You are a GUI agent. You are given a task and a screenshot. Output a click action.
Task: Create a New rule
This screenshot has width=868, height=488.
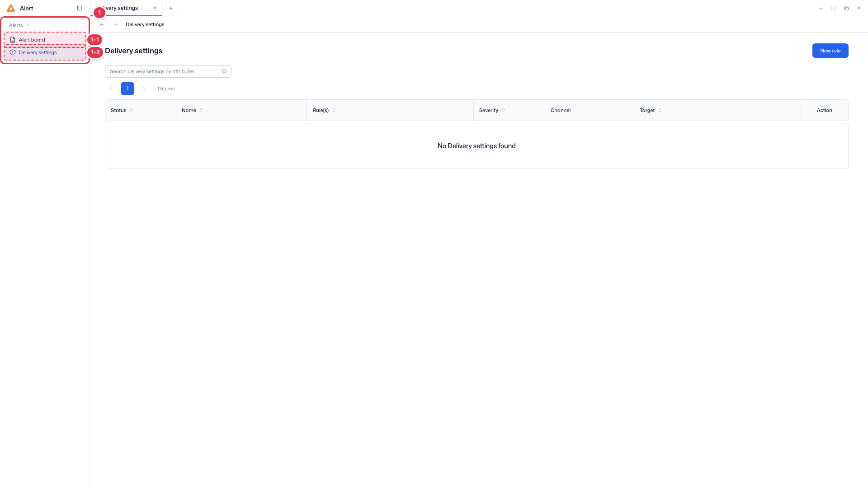click(x=830, y=51)
